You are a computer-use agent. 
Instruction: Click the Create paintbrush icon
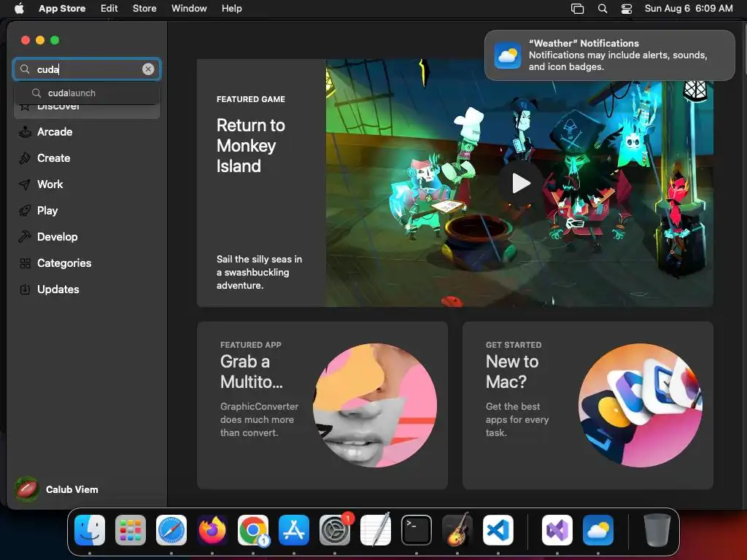pos(25,158)
